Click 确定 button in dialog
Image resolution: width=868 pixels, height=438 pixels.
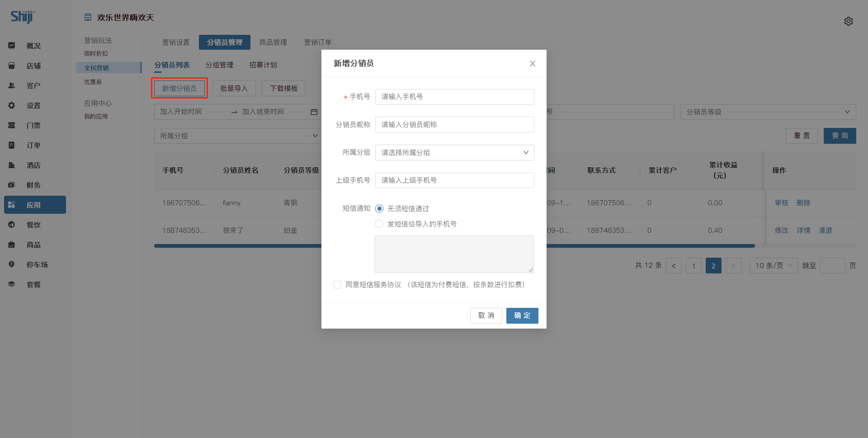[x=522, y=316]
